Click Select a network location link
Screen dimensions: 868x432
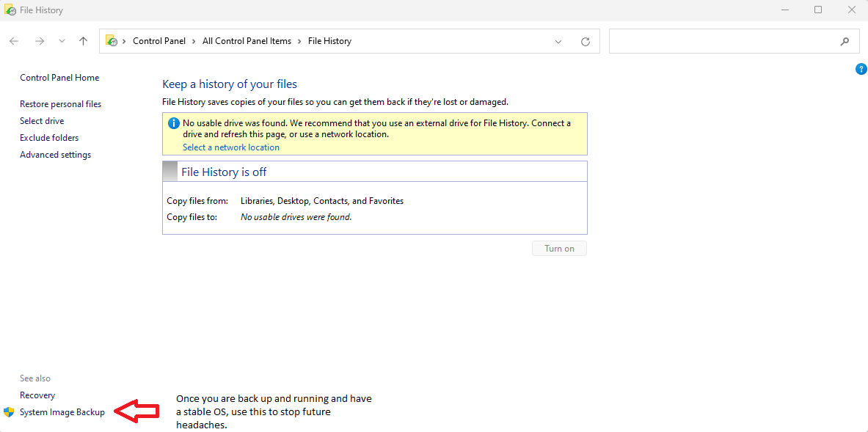[x=231, y=147]
